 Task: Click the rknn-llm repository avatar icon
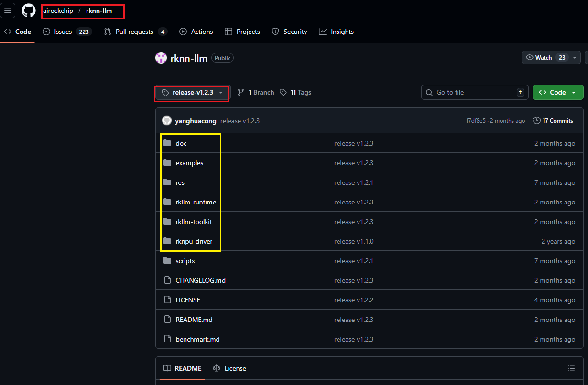(161, 58)
